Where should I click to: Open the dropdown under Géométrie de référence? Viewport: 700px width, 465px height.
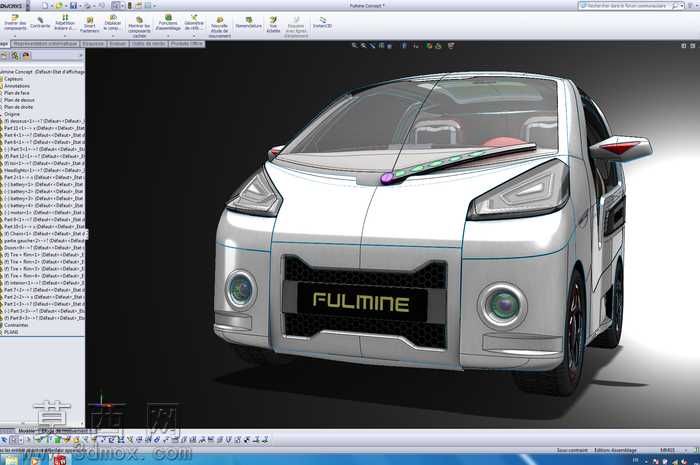pyautogui.click(x=194, y=35)
